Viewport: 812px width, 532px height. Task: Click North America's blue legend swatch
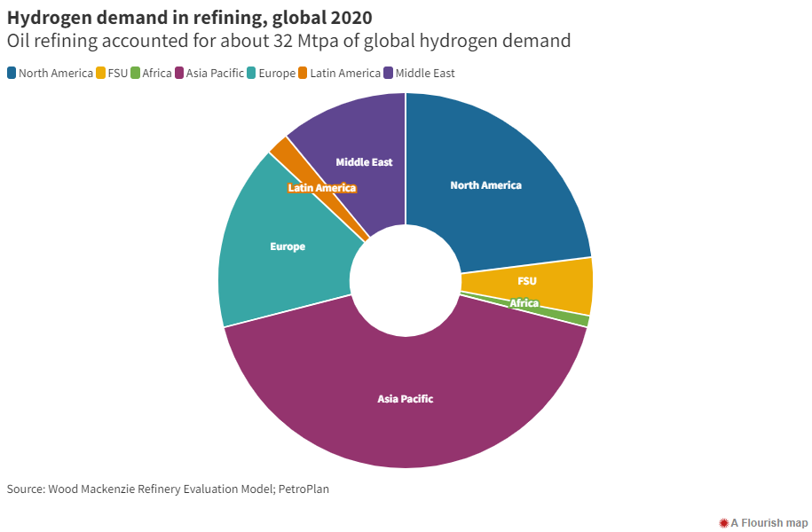(x=12, y=74)
